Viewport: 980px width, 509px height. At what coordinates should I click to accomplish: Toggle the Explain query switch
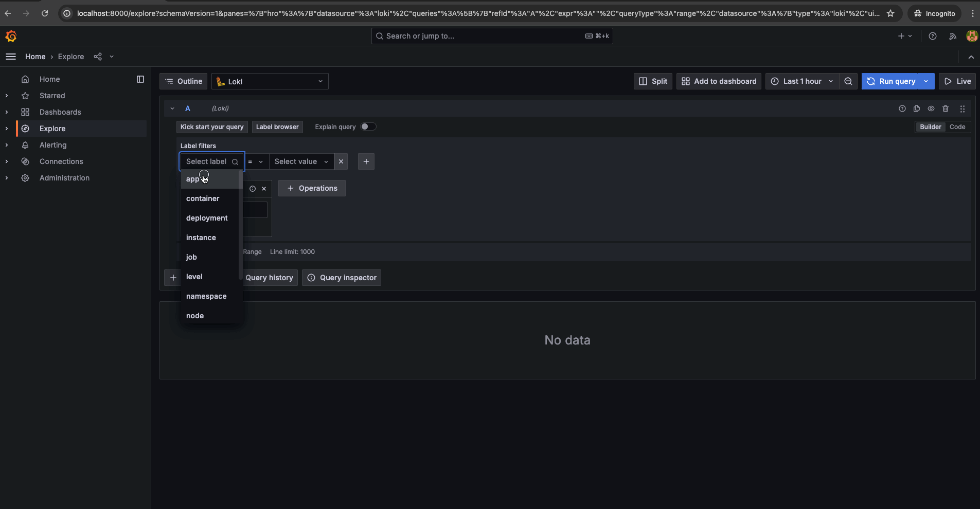click(x=368, y=127)
